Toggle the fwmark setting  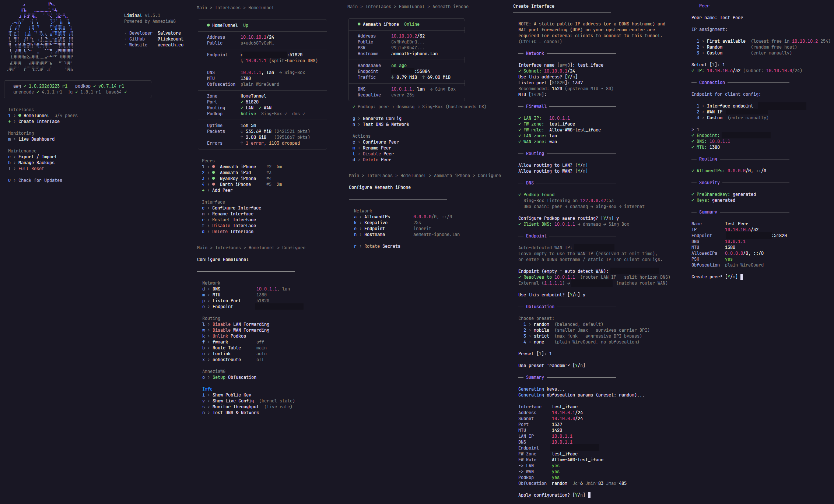click(x=233, y=342)
